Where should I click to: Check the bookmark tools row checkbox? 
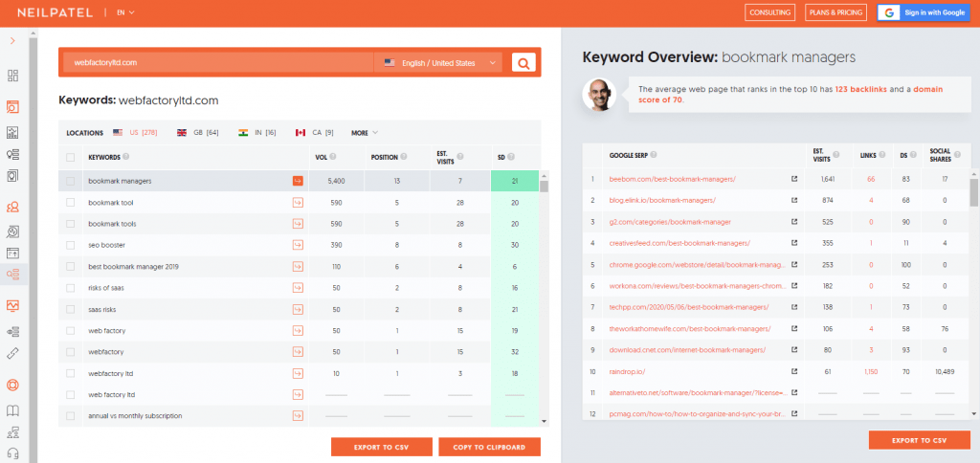click(71, 224)
